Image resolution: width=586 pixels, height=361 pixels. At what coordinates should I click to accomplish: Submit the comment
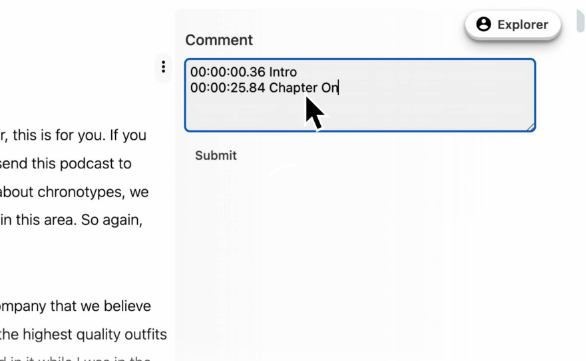point(216,155)
